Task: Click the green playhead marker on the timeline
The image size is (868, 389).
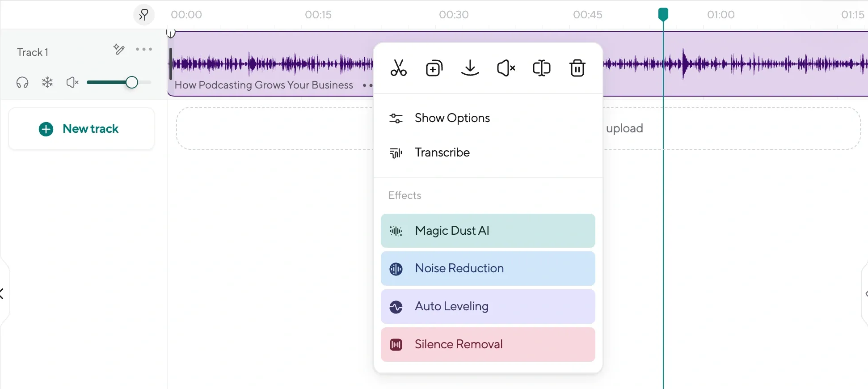Action: point(663,14)
